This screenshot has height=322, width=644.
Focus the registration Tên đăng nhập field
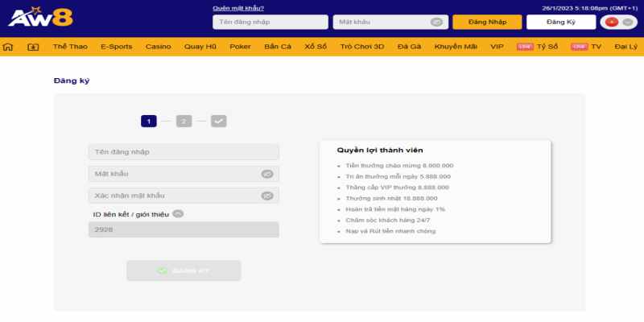point(184,152)
